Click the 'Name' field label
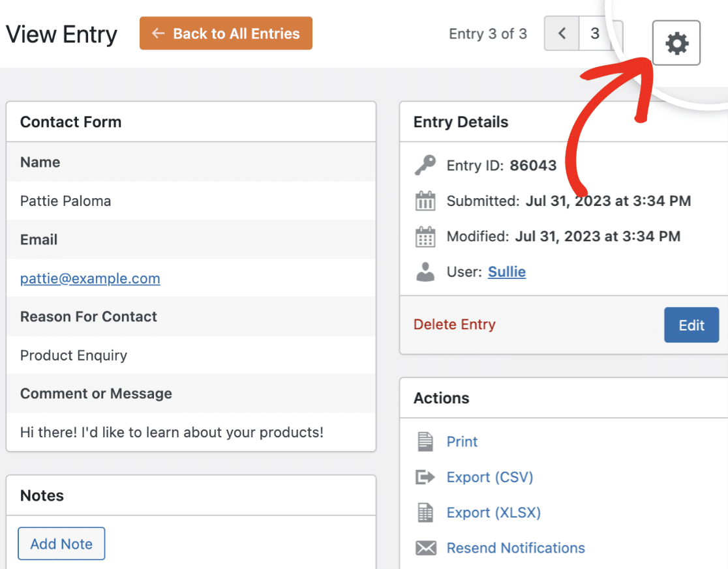 click(40, 162)
